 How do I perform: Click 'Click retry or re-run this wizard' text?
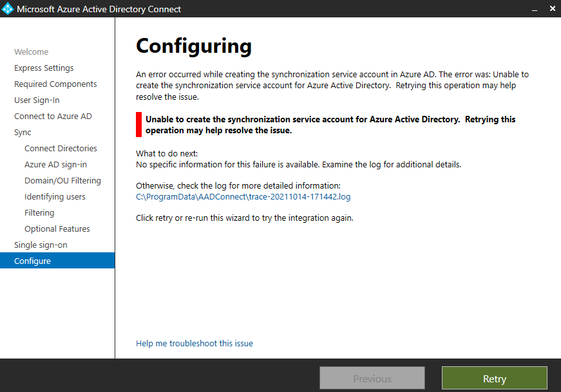244,218
